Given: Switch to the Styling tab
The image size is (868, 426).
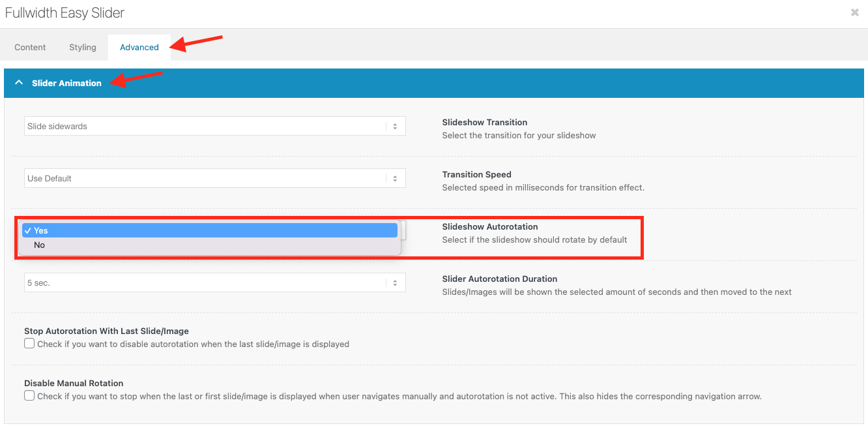Looking at the screenshot, I should (x=83, y=47).
